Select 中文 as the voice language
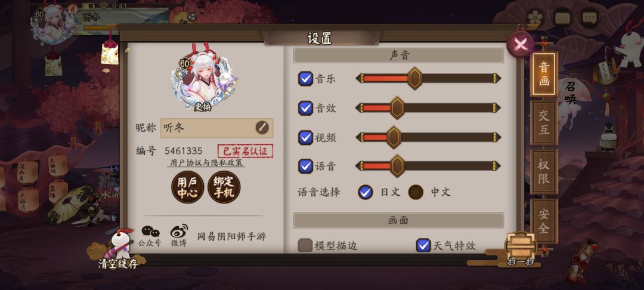644x290 pixels. 416,192
